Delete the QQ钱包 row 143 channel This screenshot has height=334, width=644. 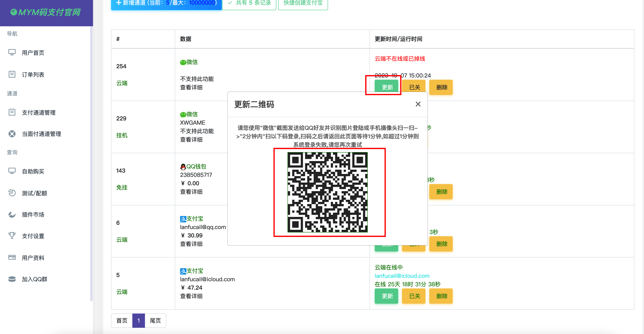[x=441, y=192]
